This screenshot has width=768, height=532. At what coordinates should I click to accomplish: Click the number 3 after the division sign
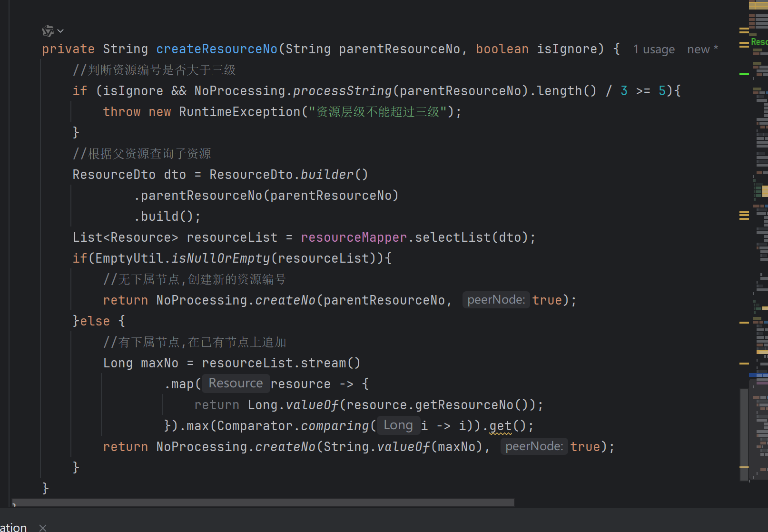(x=624, y=91)
